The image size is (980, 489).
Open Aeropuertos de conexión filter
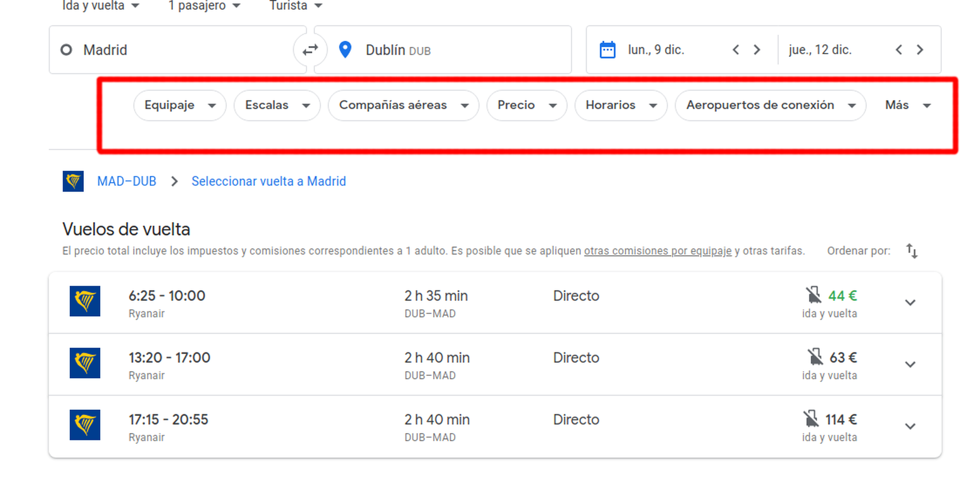(770, 105)
